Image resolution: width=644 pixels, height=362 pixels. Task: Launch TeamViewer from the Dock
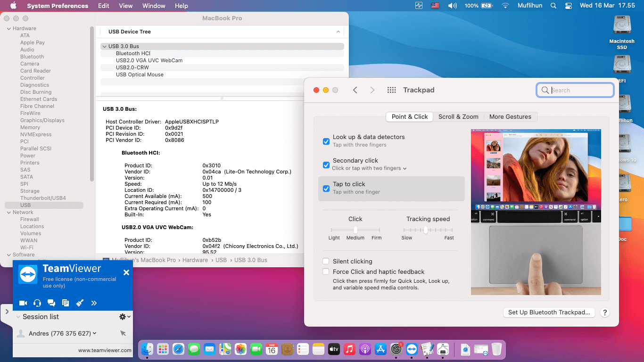412,349
